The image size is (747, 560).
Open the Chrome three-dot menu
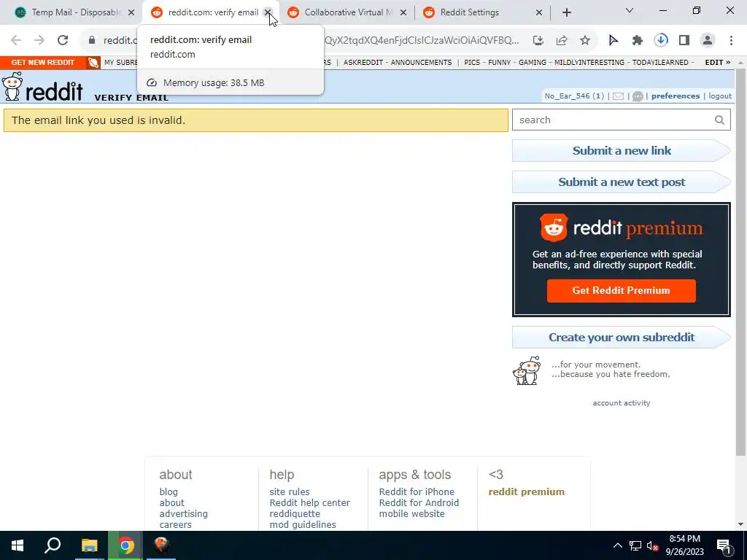click(731, 41)
